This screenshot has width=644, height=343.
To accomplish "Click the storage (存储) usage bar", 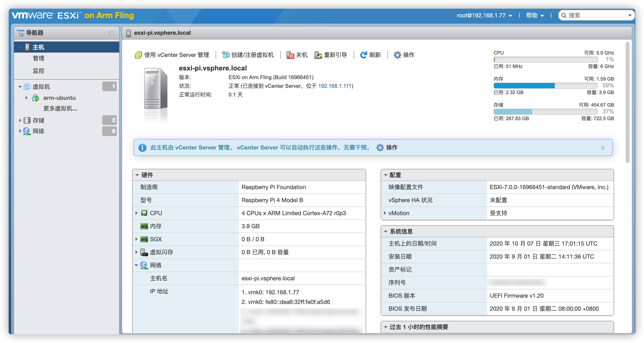I will (x=546, y=112).
